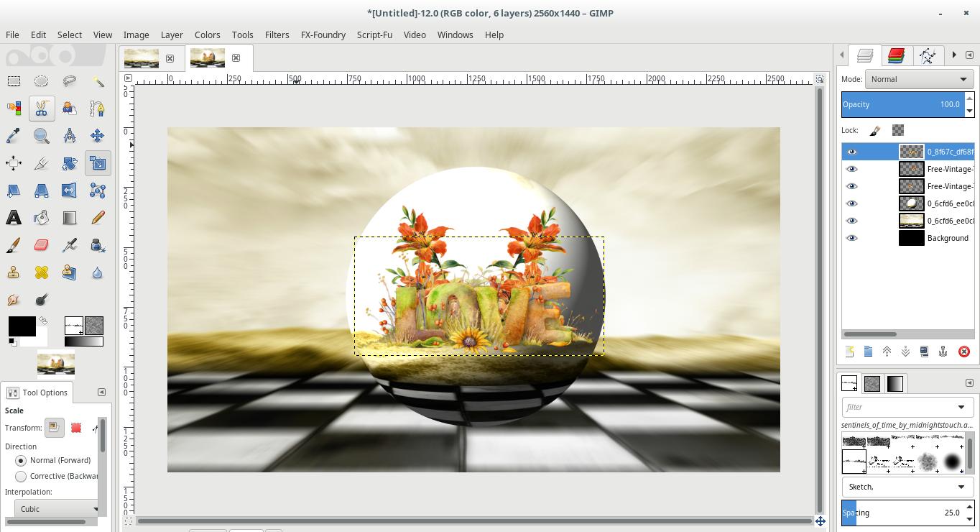
Task: Choose the Clone stamp tool
Action: 14,272
